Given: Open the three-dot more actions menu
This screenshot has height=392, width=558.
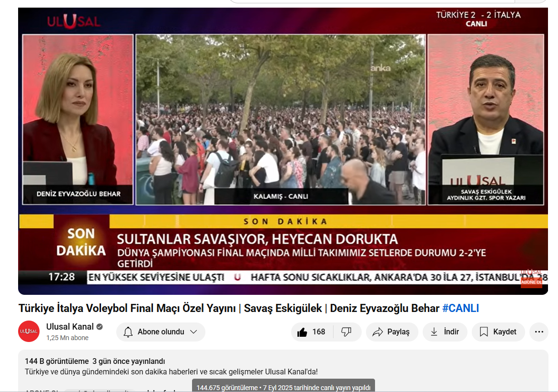Looking at the screenshot, I should click(539, 332).
